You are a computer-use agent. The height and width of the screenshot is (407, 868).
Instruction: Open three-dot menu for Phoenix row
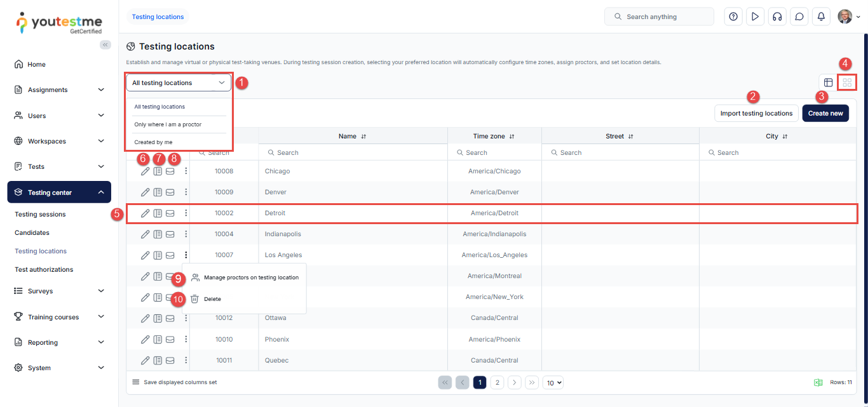tap(186, 340)
